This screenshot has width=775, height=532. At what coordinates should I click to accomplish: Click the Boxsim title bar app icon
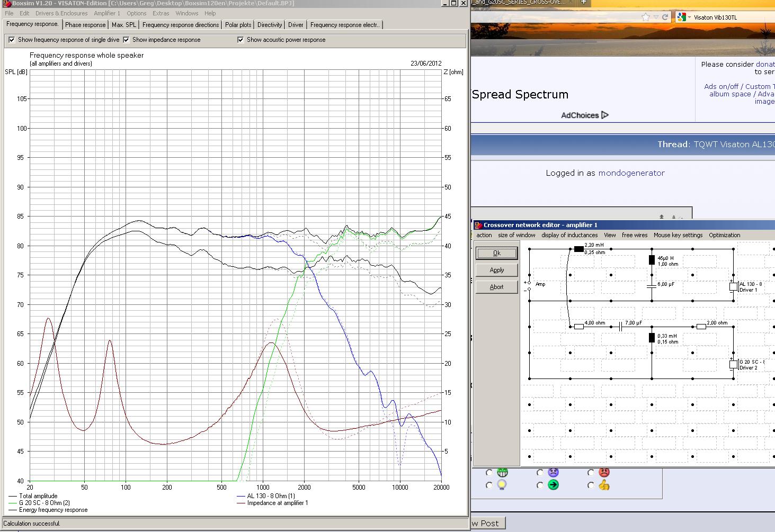[7, 3]
